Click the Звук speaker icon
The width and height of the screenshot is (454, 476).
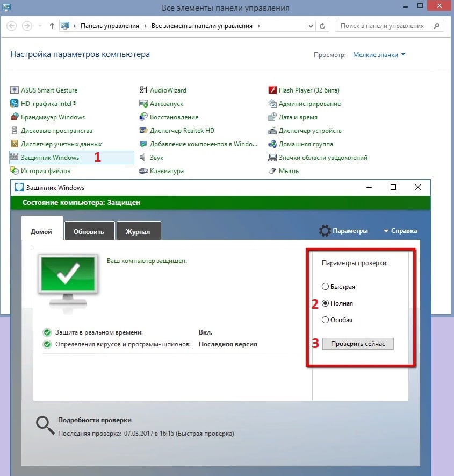pos(143,157)
